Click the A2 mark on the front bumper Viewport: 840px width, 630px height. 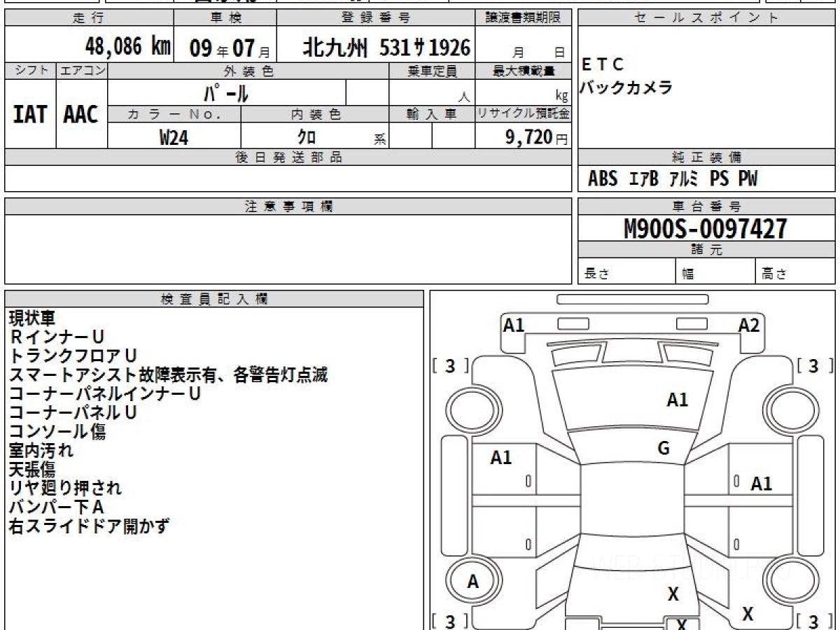(x=748, y=325)
